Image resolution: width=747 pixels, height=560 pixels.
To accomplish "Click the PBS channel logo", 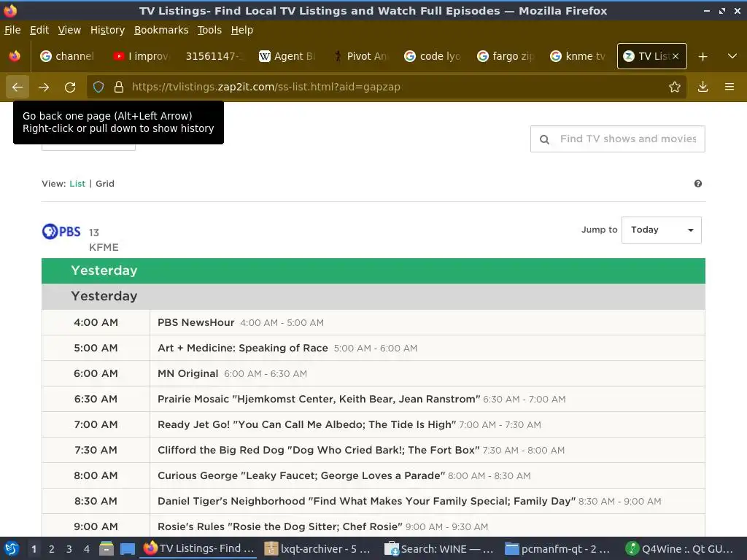I will pos(61,231).
